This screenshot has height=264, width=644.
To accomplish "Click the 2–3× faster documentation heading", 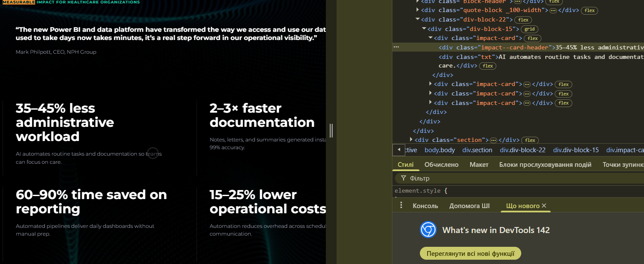I will 262,115.
